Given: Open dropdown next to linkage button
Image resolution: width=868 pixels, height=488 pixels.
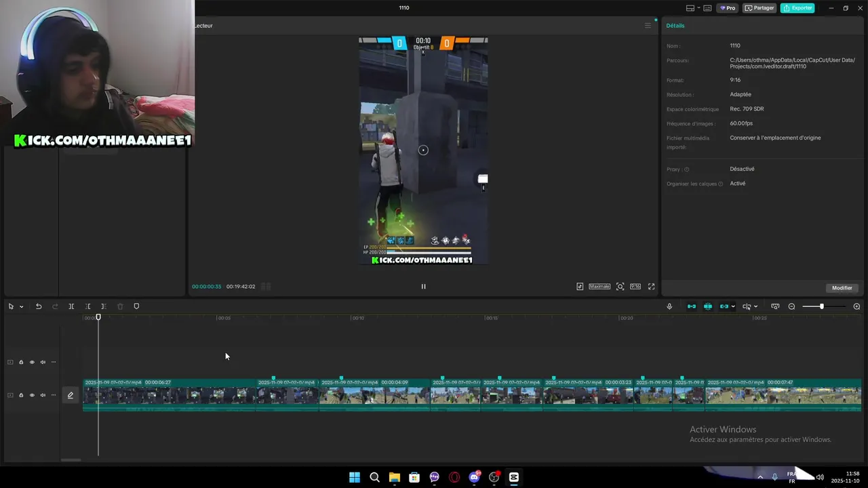Looking at the screenshot, I should tap(733, 306).
